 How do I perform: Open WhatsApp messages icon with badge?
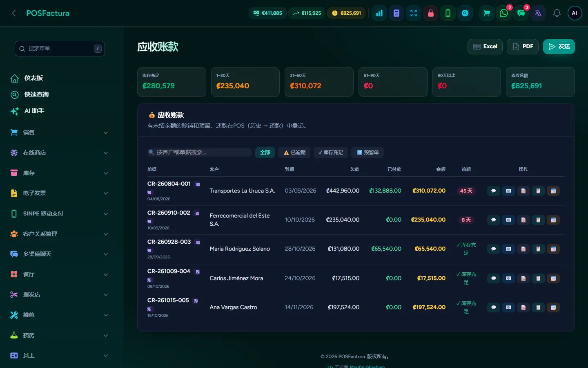pyautogui.click(x=504, y=13)
